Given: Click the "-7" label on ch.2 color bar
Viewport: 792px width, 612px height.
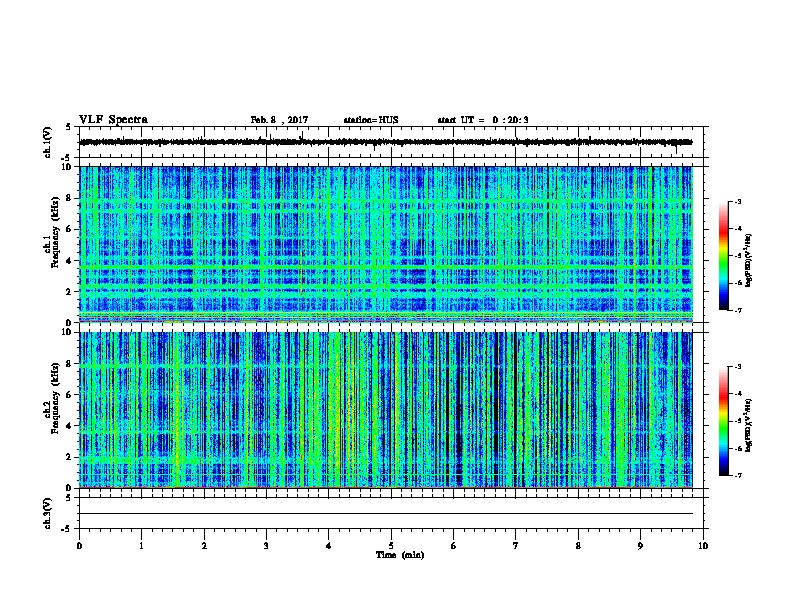Looking at the screenshot, I should 738,475.
